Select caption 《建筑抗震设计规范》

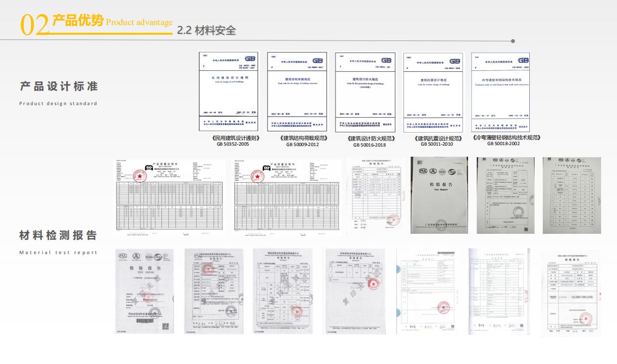[x=437, y=138]
